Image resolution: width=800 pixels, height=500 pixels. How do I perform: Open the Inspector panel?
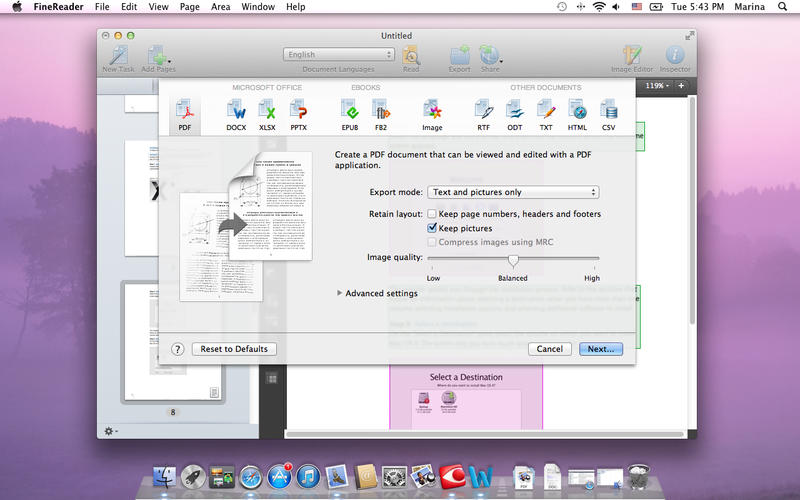tap(675, 59)
